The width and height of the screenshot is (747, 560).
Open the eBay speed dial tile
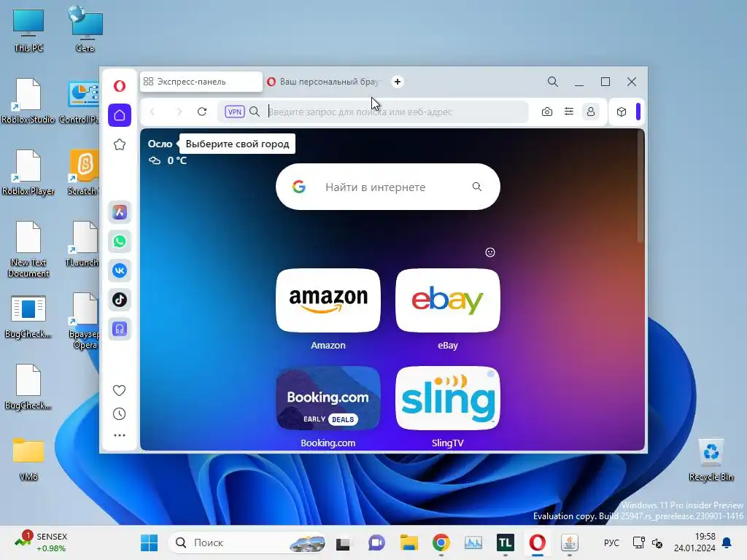pos(448,300)
